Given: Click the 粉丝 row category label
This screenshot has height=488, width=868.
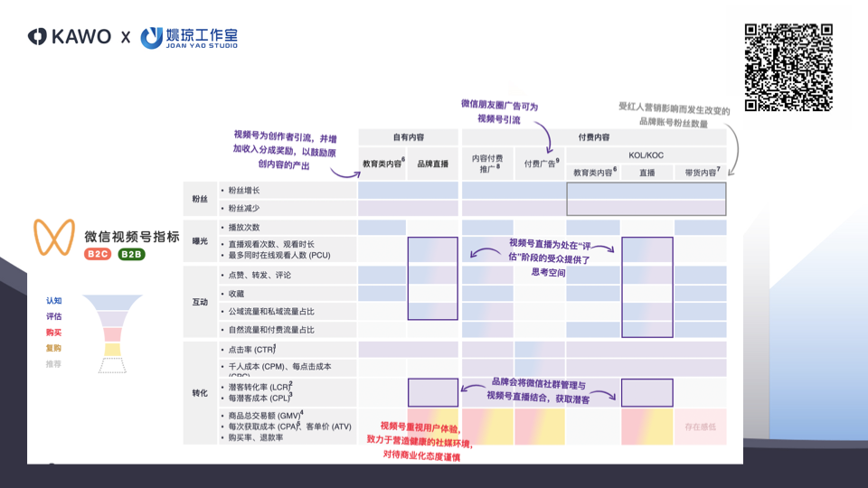Looking at the screenshot, I should coord(200,199).
